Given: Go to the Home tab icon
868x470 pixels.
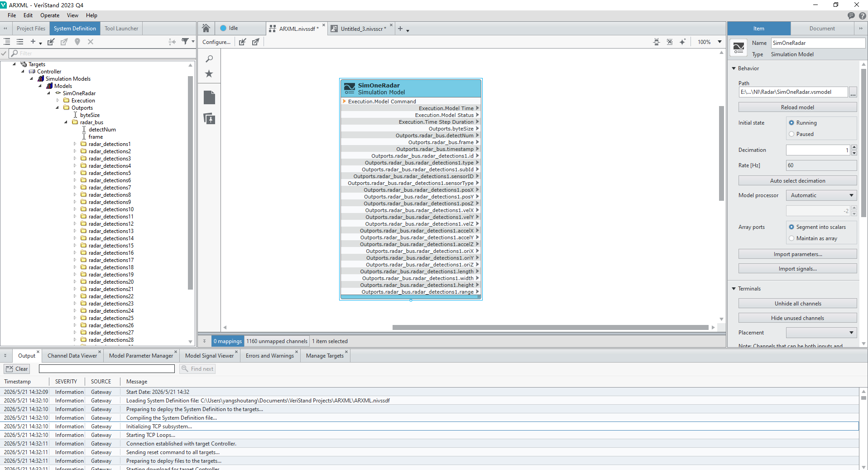Looking at the screenshot, I should (x=206, y=28).
